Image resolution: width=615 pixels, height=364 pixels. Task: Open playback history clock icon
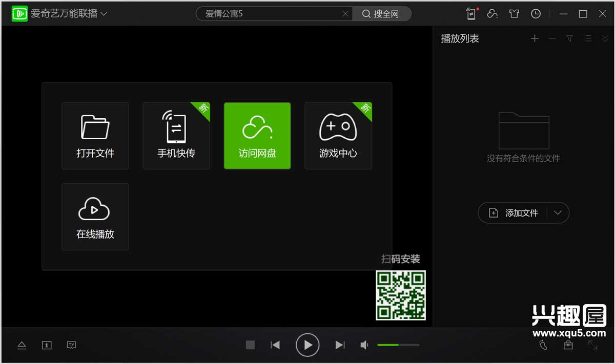tap(536, 14)
